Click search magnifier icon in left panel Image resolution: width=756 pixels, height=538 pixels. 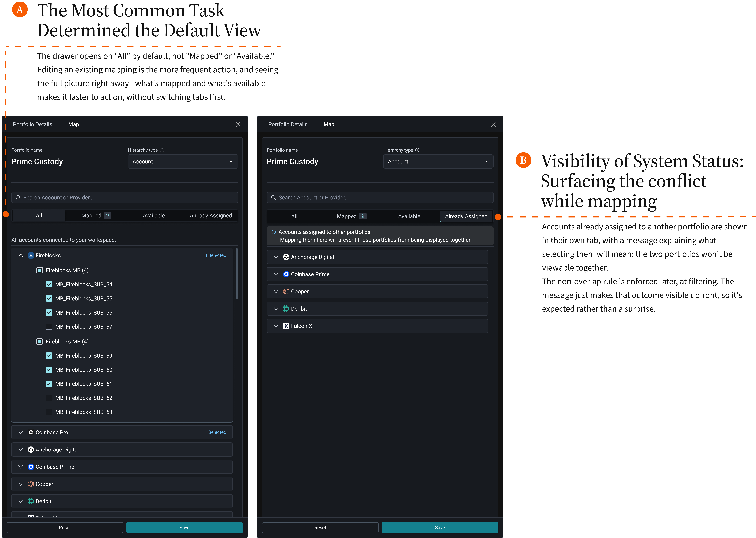(18, 197)
